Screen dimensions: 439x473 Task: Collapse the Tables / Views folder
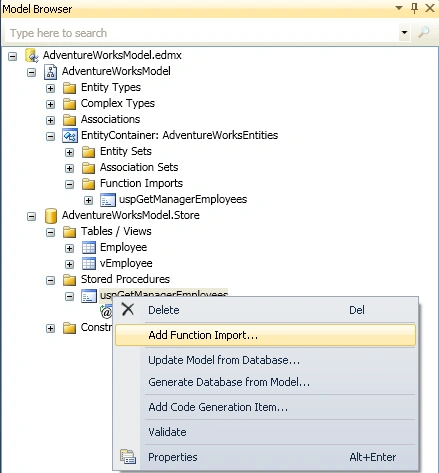(x=50, y=232)
